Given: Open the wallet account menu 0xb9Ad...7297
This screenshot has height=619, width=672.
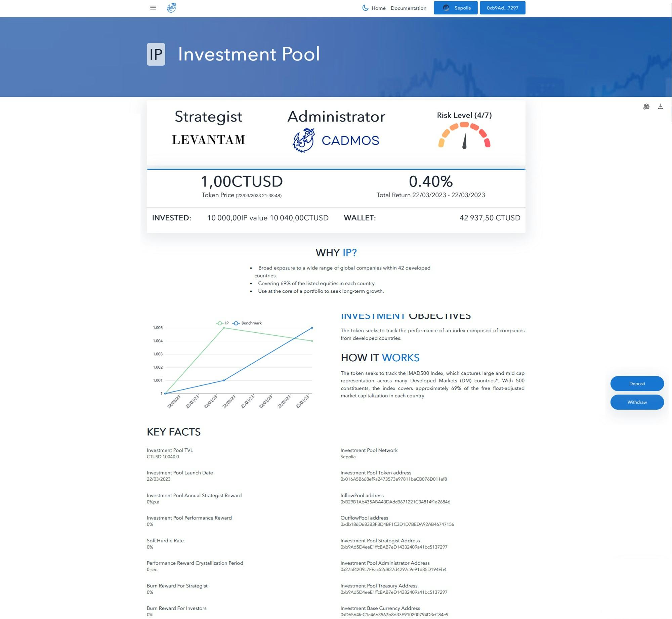Looking at the screenshot, I should 503,8.
